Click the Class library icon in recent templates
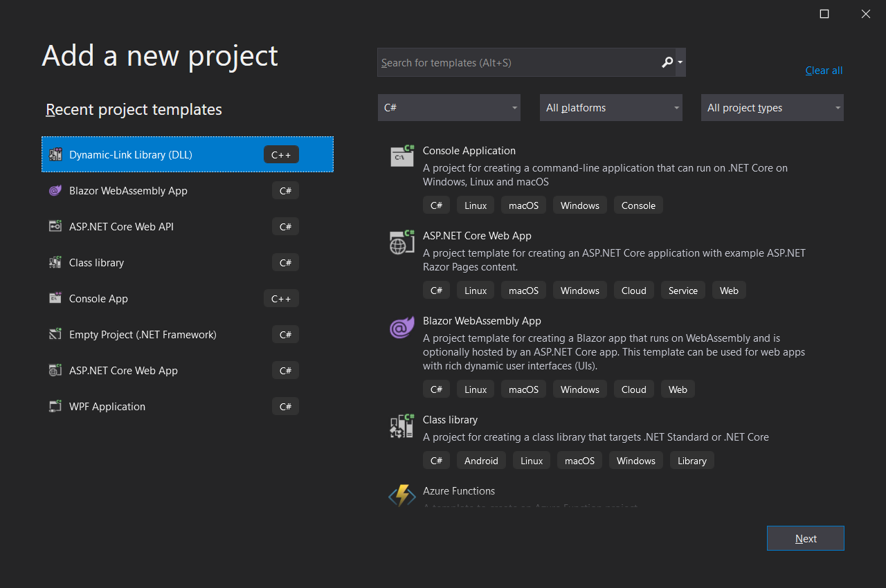Image resolution: width=886 pixels, height=588 pixels. coord(55,263)
